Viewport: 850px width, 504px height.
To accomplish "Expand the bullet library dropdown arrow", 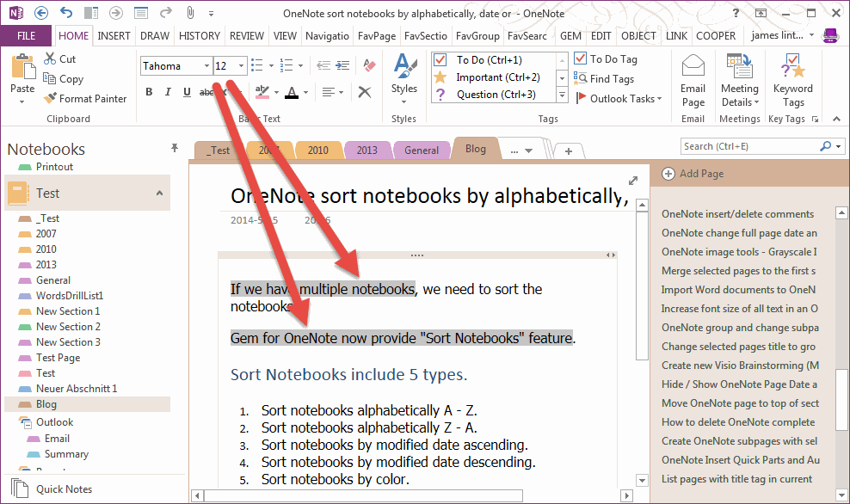I will click(x=271, y=66).
